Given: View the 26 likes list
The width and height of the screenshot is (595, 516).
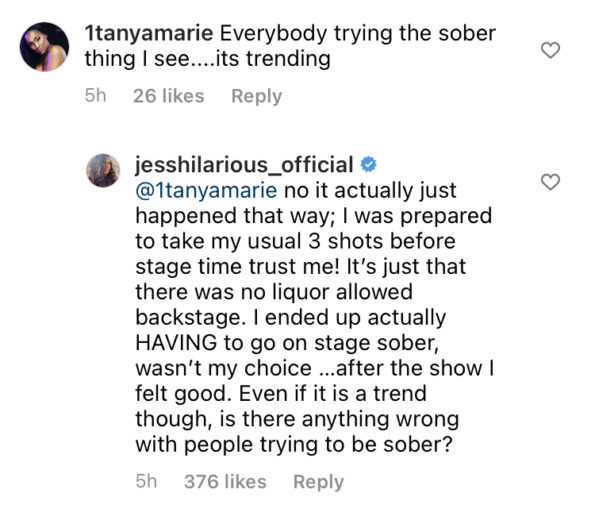Looking at the screenshot, I should click(x=168, y=96).
